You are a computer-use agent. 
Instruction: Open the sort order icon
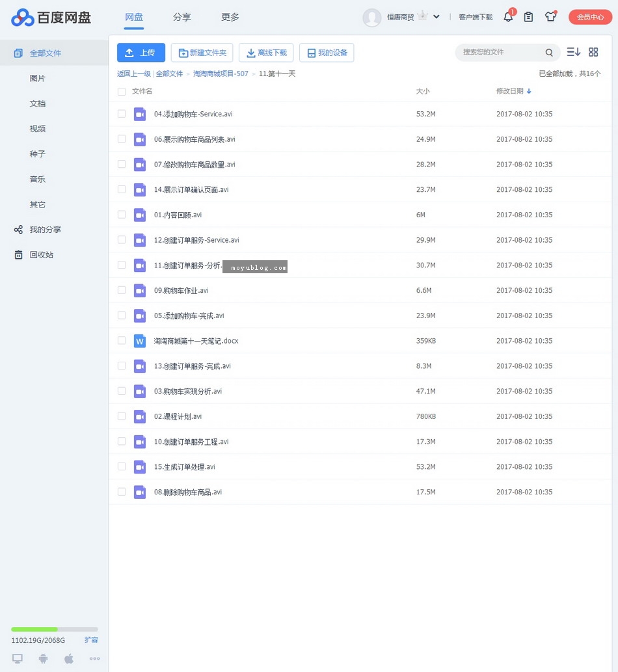(x=573, y=52)
